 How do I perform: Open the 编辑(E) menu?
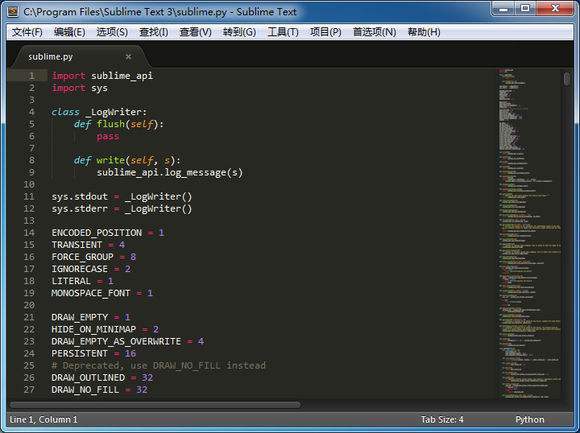[69, 32]
